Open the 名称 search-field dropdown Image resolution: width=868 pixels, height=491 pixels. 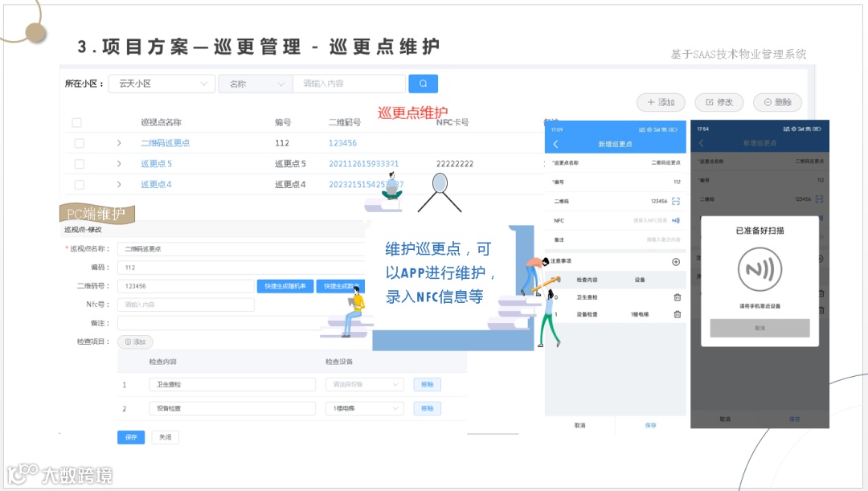256,84
